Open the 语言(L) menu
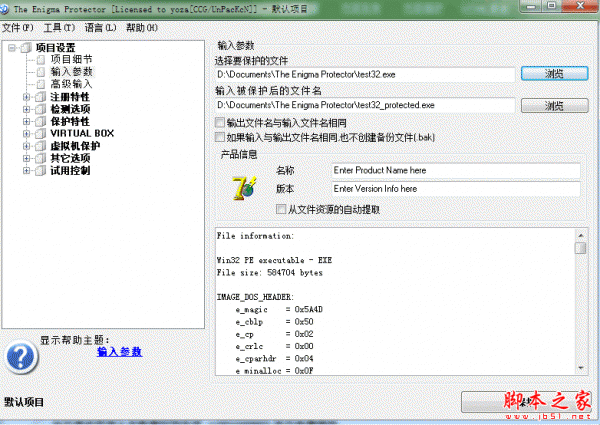600x425 pixels. [x=101, y=28]
